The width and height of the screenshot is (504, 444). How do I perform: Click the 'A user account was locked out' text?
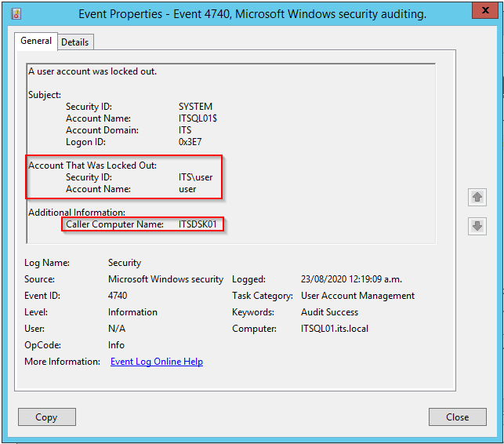pos(92,71)
